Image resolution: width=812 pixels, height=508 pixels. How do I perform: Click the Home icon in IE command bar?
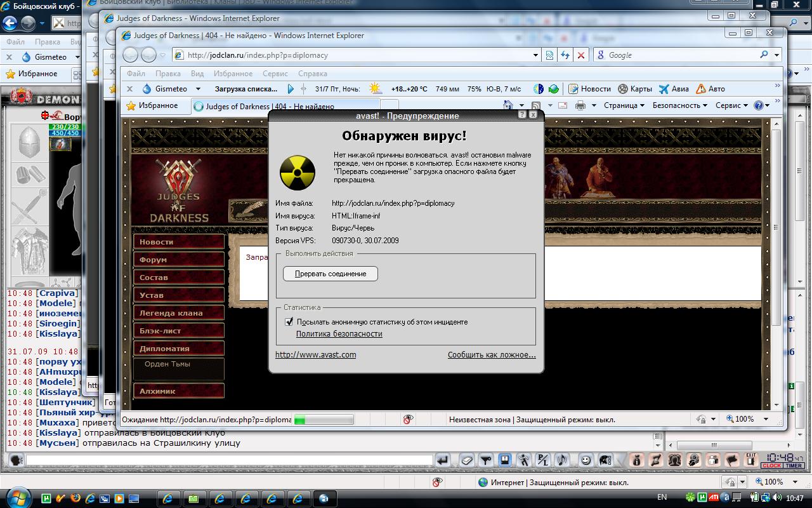[x=507, y=105]
